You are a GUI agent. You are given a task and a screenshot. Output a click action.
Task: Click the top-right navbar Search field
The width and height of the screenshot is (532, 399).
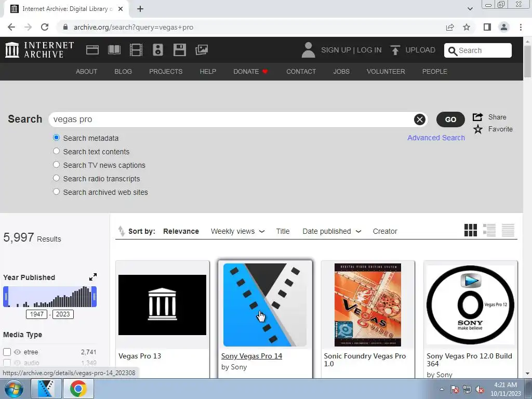tap(478, 50)
